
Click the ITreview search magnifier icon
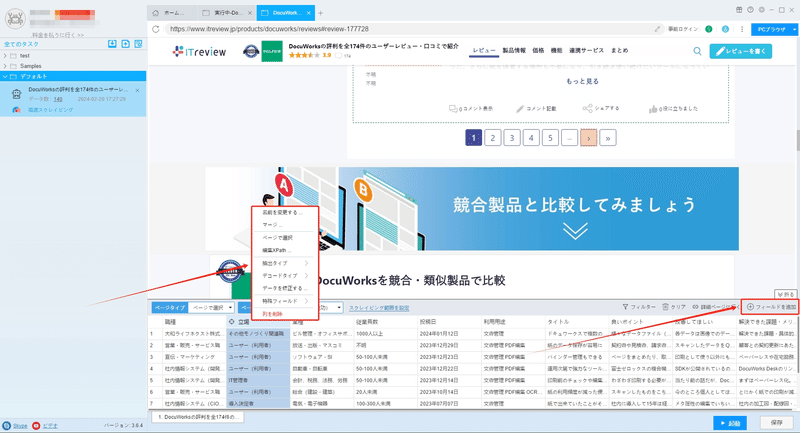pyautogui.click(x=697, y=51)
